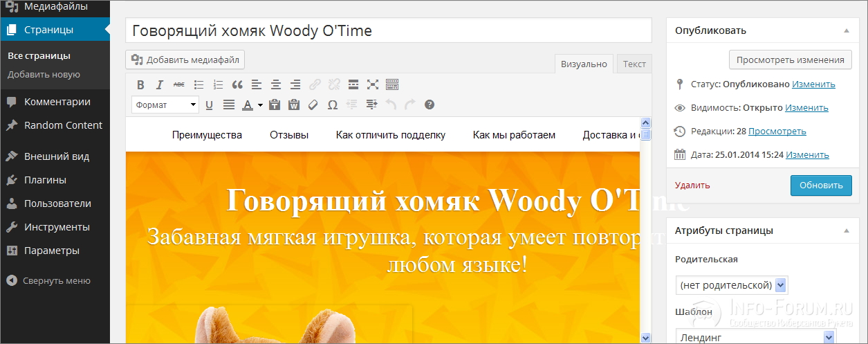Open Плагины in the sidebar
868x344 pixels.
[55, 180]
